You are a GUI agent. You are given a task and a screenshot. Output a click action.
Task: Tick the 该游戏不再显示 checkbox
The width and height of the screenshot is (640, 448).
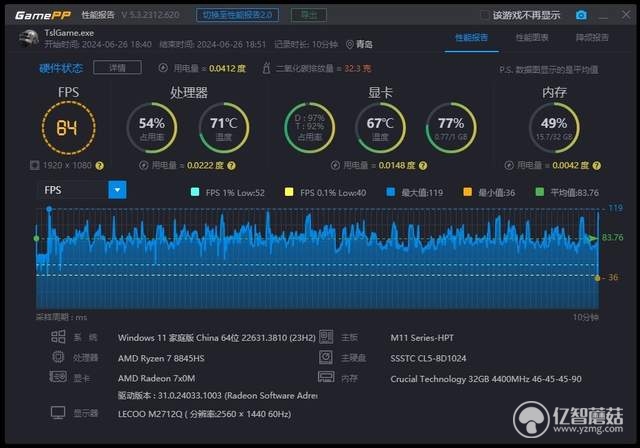[484, 15]
